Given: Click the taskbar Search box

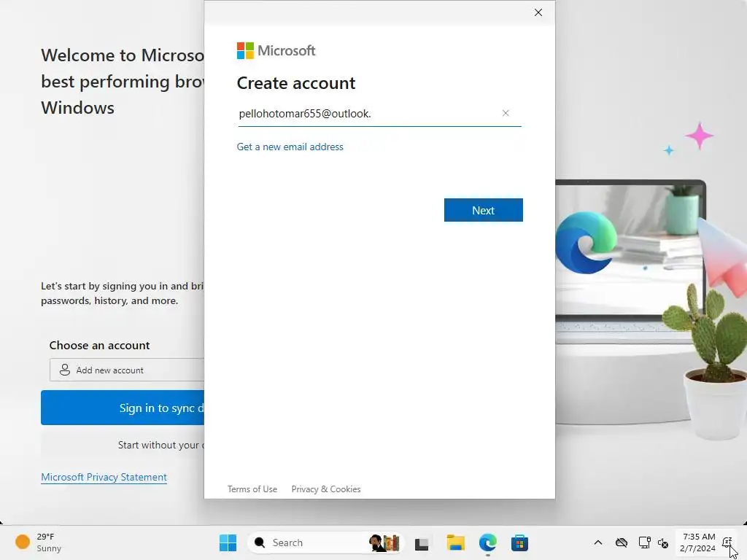Looking at the screenshot, I should (x=325, y=542).
